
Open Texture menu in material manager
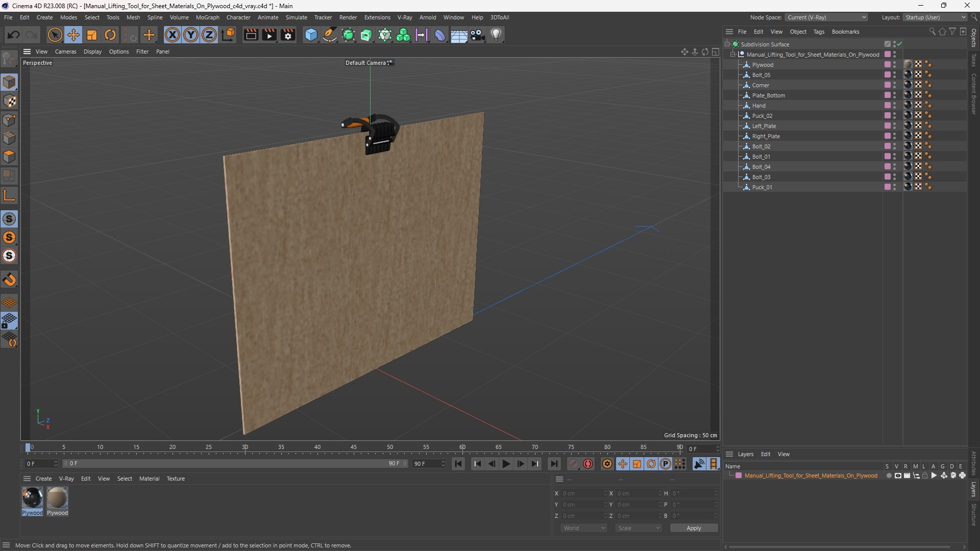click(176, 479)
